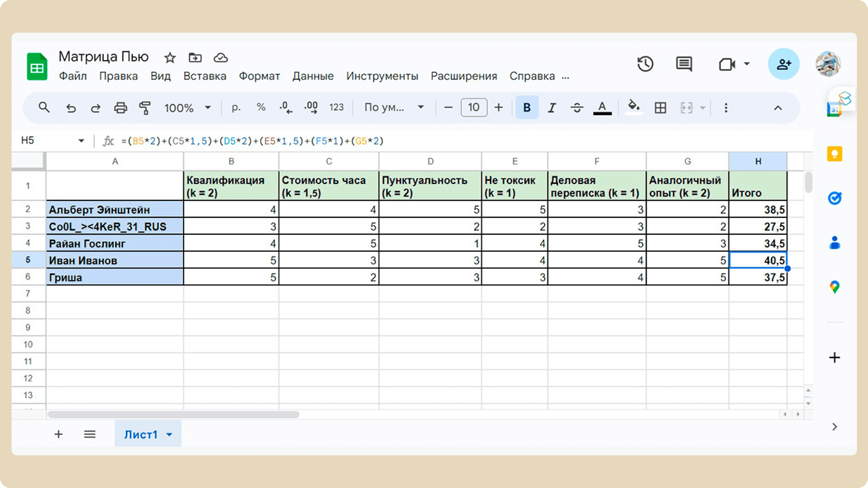868x488 pixels.
Task: Open borders grid icon
Action: coord(660,108)
